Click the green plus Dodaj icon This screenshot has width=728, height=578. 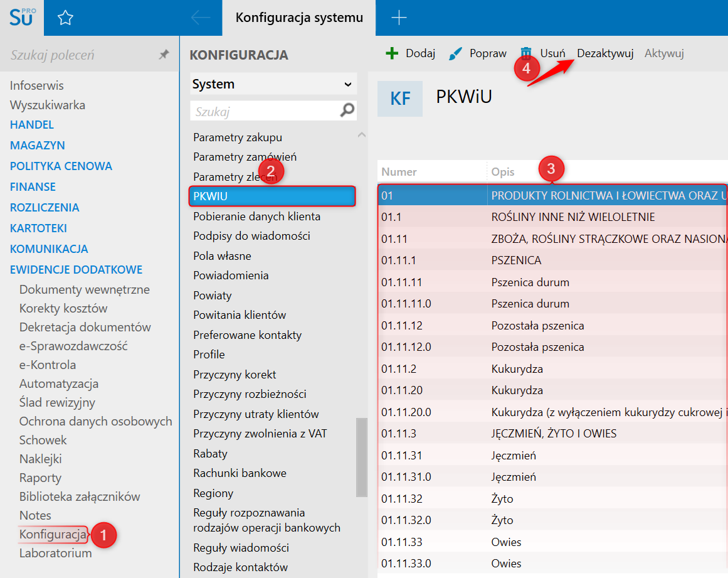pyautogui.click(x=392, y=53)
